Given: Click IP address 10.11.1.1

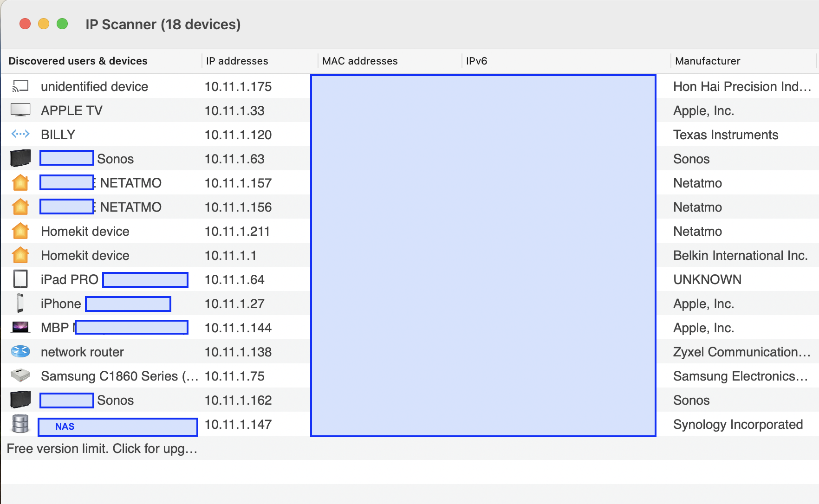Looking at the screenshot, I should pos(230,255).
